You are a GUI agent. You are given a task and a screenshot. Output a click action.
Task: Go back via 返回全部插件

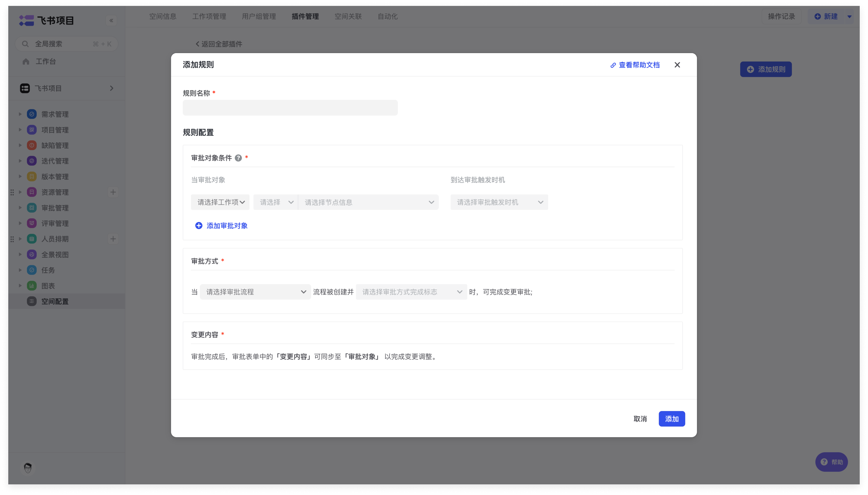point(219,44)
